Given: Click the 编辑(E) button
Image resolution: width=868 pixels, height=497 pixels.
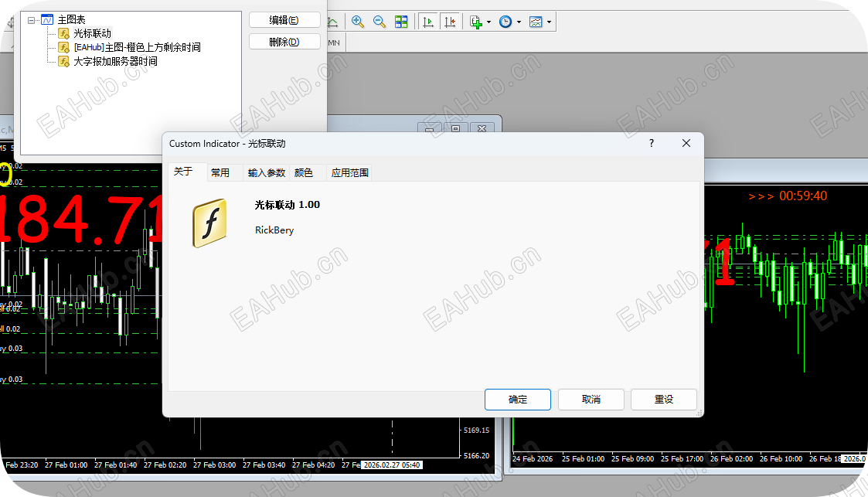Looking at the screenshot, I should [x=284, y=19].
